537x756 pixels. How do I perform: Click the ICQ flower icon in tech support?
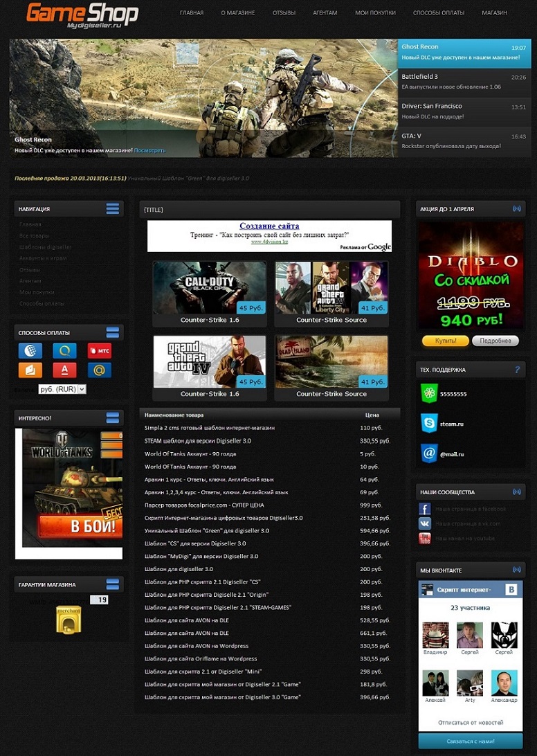tap(428, 393)
